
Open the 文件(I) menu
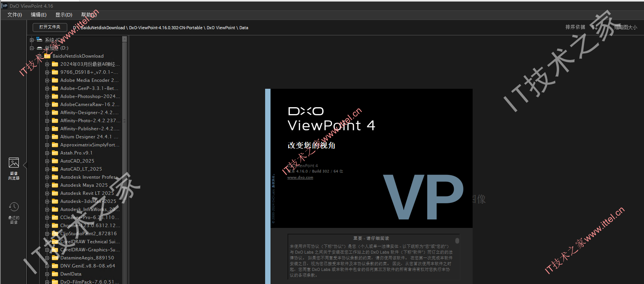pyautogui.click(x=15, y=15)
